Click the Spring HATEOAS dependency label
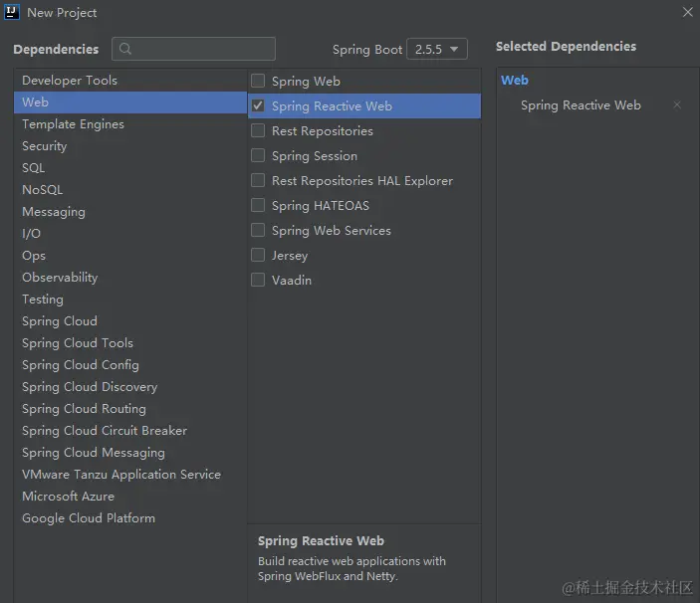 click(x=321, y=206)
